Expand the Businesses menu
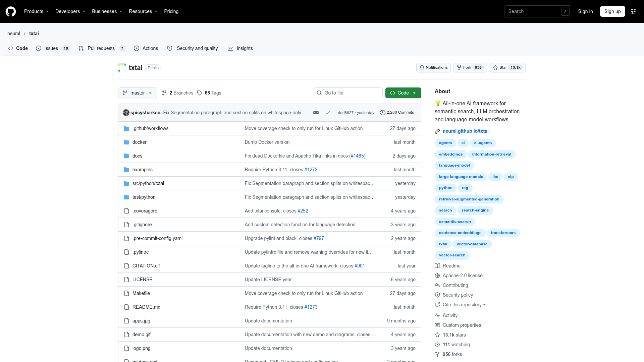The image size is (644, 362). click(x=107, y=11)
